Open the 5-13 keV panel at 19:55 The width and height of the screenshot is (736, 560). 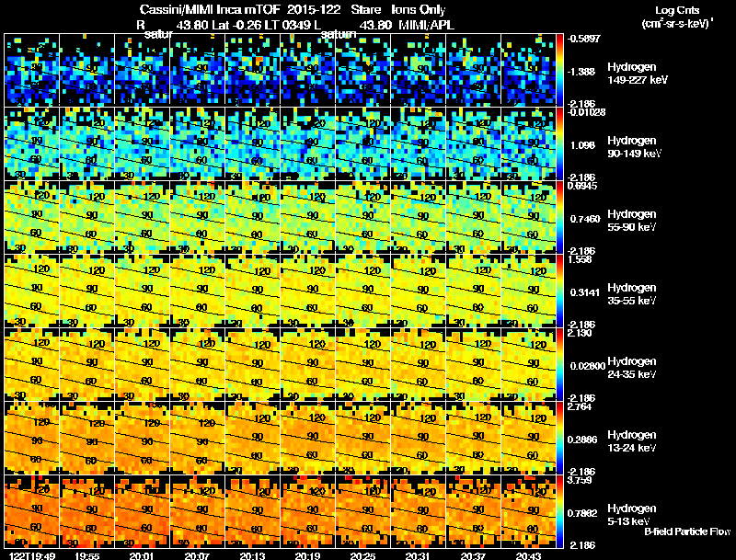pyautogui.click(x=86, y=511)
